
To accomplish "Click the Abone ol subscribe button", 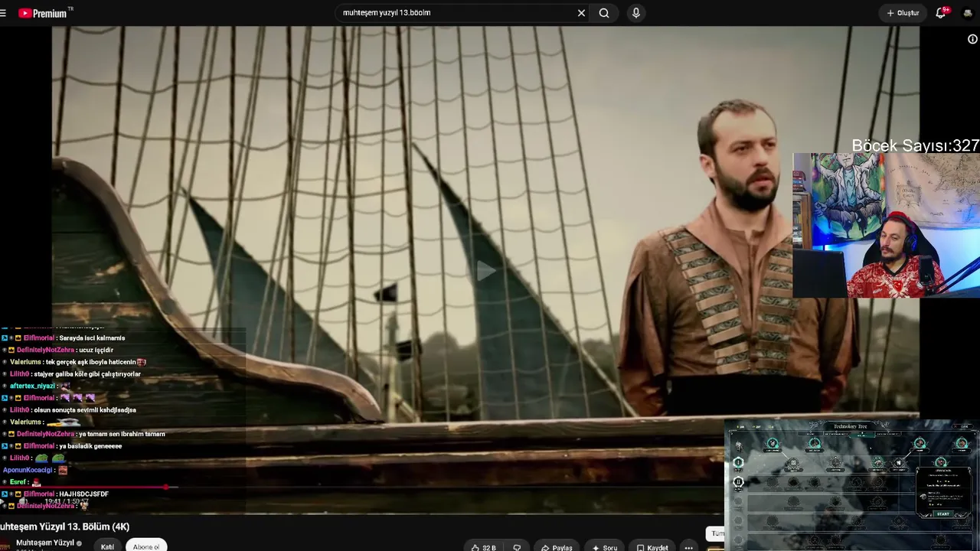I will 146,546.
